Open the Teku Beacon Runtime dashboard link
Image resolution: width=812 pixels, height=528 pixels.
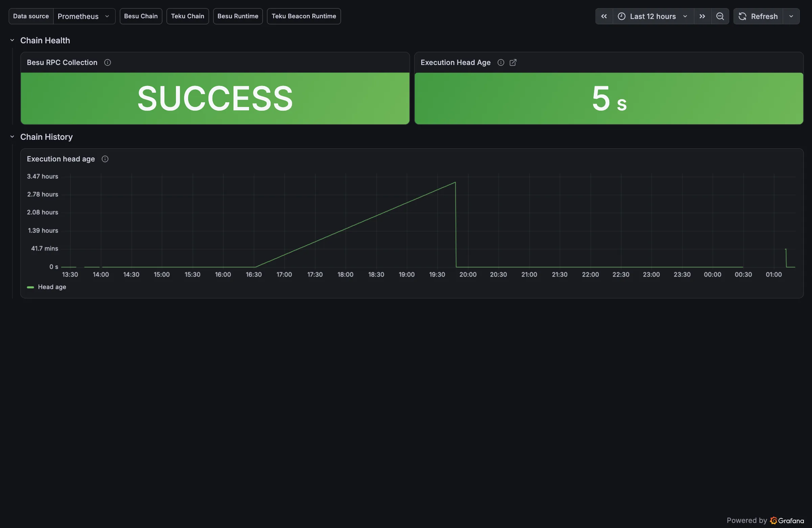point(303,16)
